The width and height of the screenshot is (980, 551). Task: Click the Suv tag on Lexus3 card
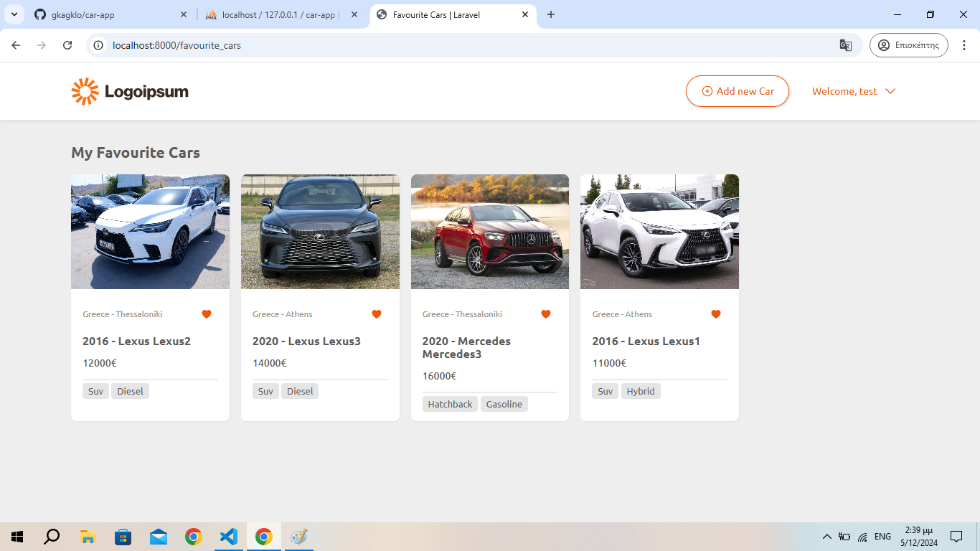265,391
